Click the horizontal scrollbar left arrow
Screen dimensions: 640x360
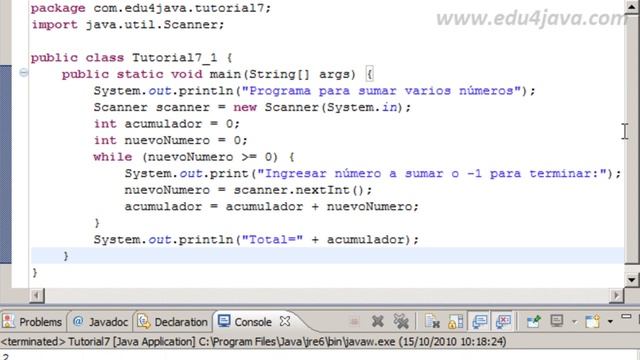coord(37,295)
